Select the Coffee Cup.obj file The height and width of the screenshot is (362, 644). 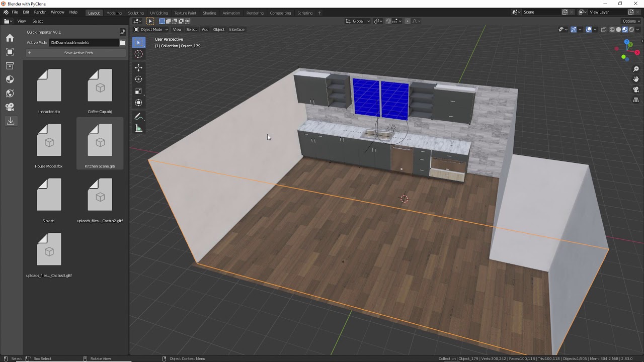coord(100,90)
